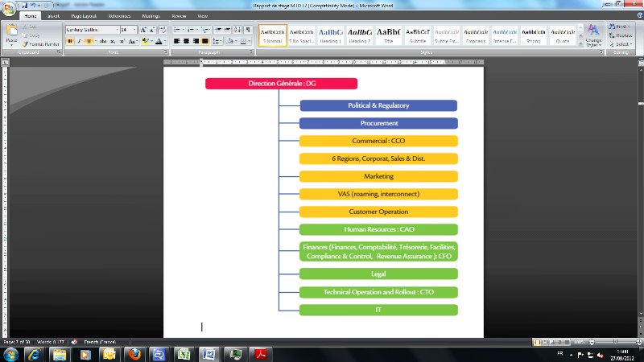
Task: Click the Sort icon in Paragraph group
Action: click(x=237, y=29)
